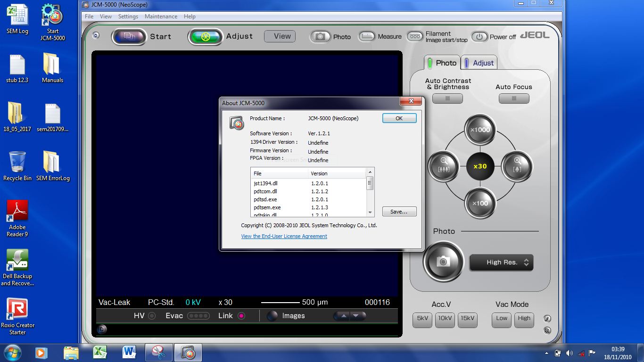Click the Images up arrow
The image size is (644, 362).
tap(344, 316)
